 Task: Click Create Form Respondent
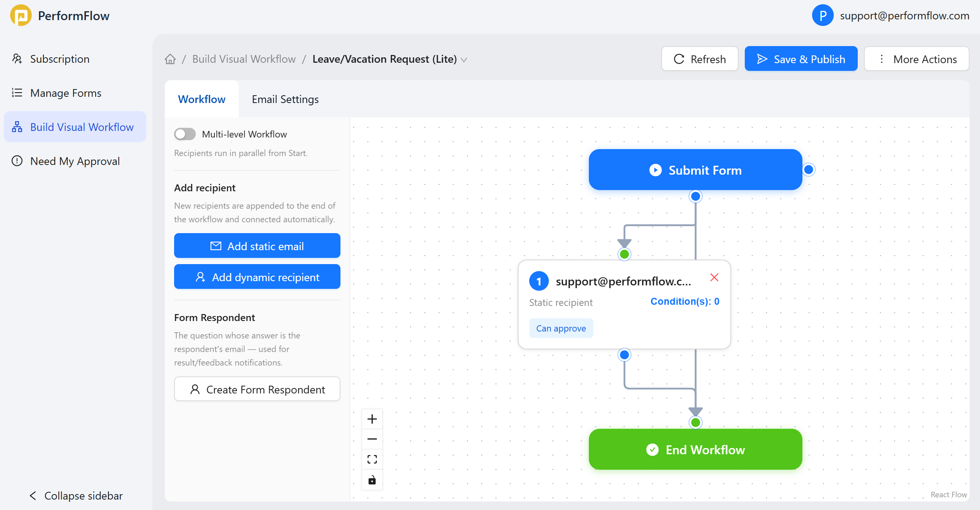tap(257, 389)
